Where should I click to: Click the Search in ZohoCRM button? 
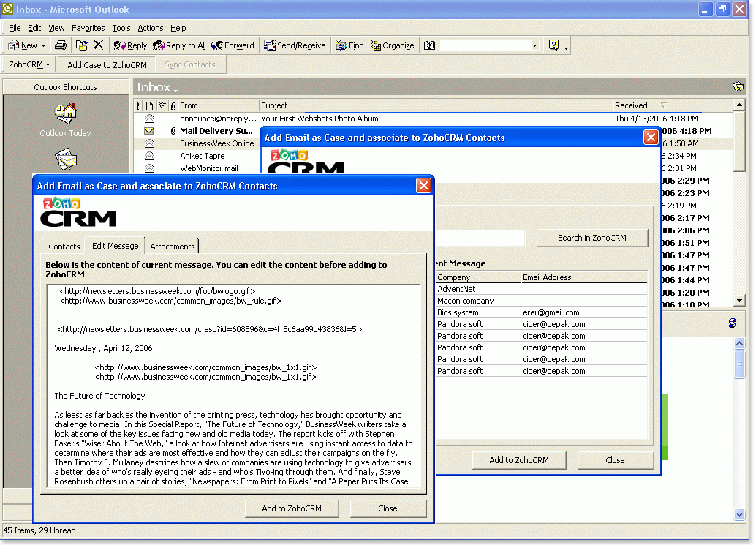point(591,238)
